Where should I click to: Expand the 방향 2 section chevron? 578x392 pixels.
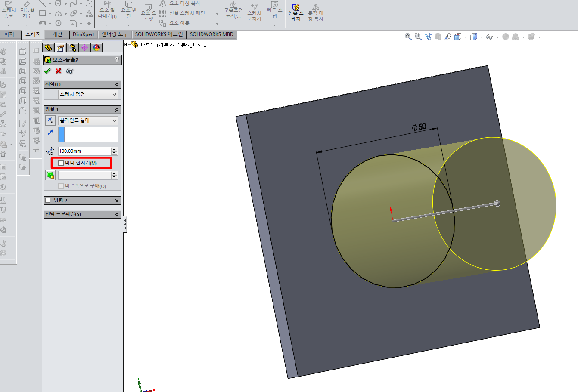pos(117,201)
